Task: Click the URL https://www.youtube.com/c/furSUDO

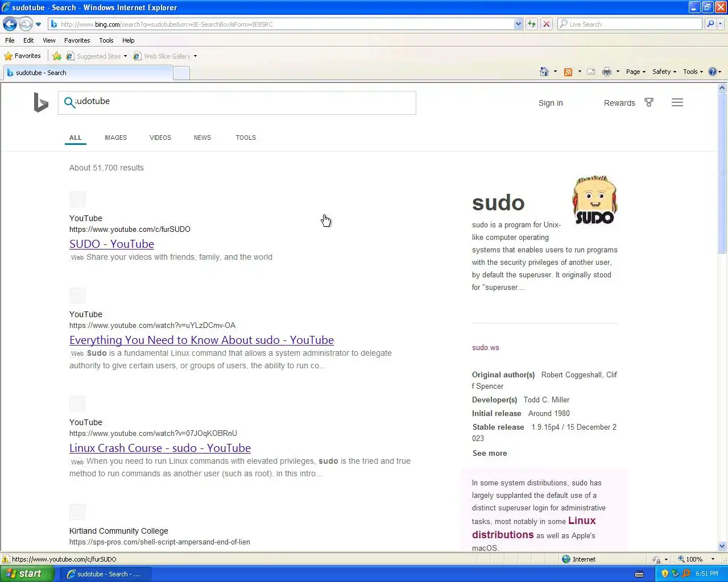Action: (x=130, y=230)
